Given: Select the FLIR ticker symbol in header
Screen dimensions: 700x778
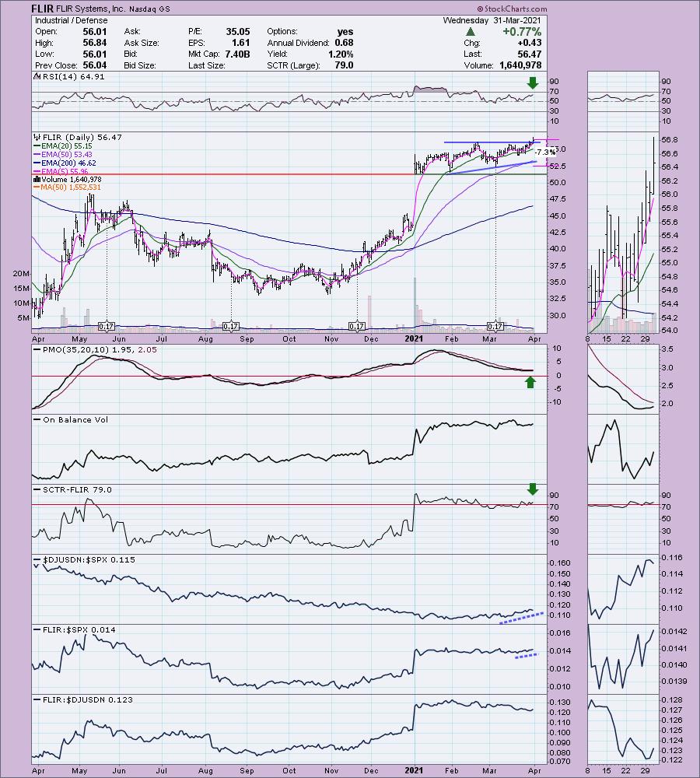Looking at the screenshot, I should pos(43,9).
